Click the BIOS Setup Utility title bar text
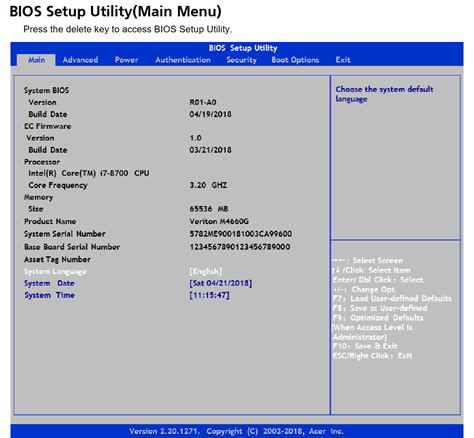Viewport: 474px width, 438px height. pyautogui.click(x=243, y=48)
